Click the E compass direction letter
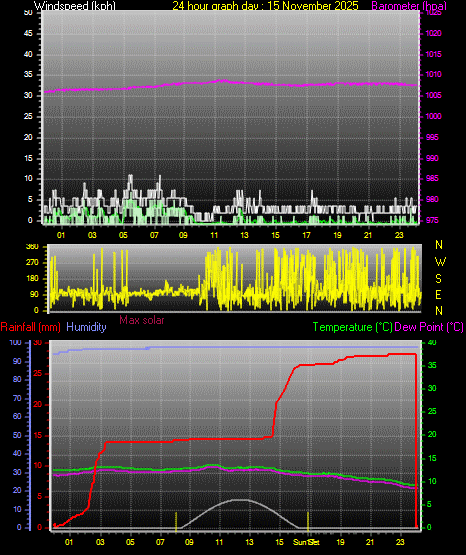The height and width of the screenshot is (555, 466). click(x=438, y=294)
